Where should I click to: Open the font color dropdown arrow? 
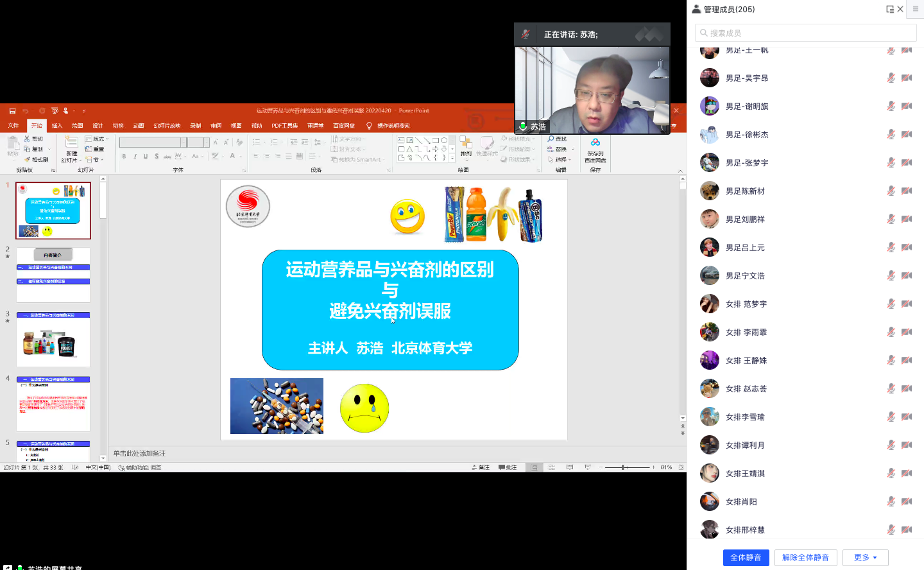point(241,156)
